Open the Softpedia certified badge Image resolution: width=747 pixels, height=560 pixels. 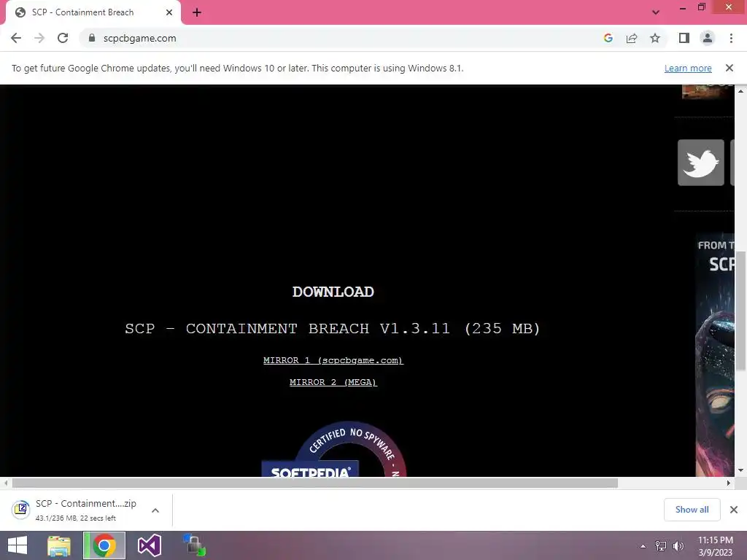tap(334, 449)
